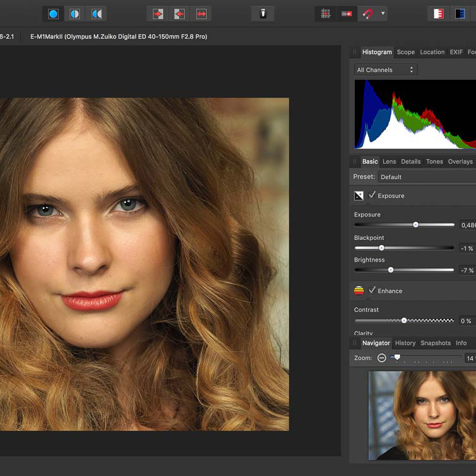Click the swap before/after double-arrow icon
This screenshot has height=476, width=476.
pyautogui.click(x=201, y=13)
